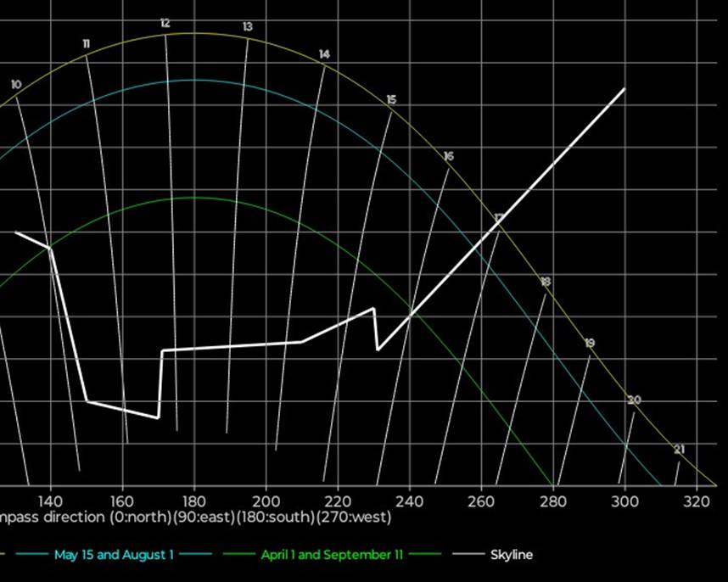728x582 pixels.
Task: Click the 180 tick on compass axis
Action: pos(194,500)
